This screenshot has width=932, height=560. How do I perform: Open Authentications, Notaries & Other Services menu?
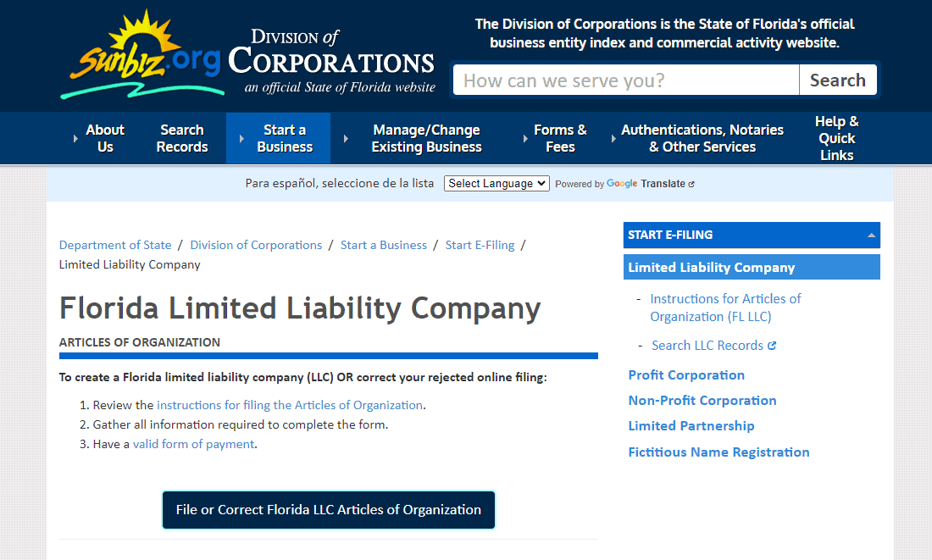click(702, 138)
